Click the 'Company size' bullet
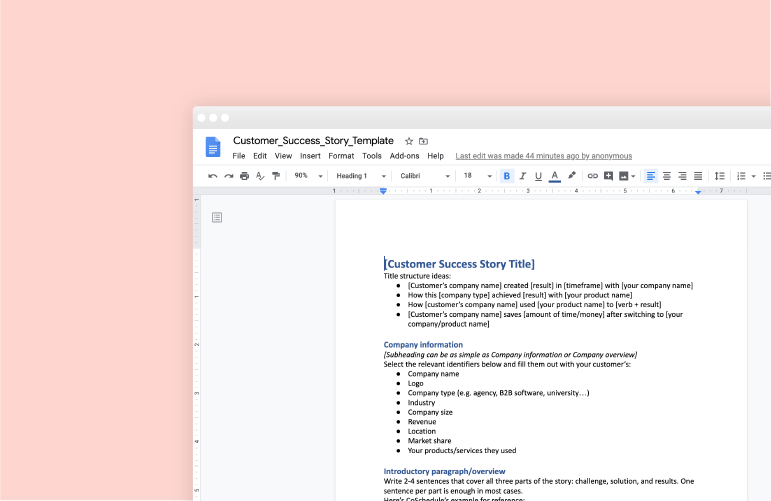The image size is (771, 501). tap(430, 412)
